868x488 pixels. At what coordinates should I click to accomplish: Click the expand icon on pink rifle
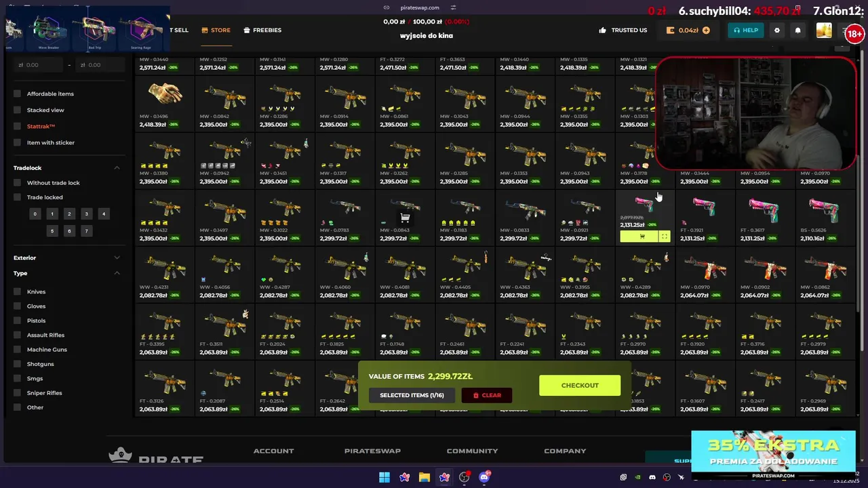point(665,237)
